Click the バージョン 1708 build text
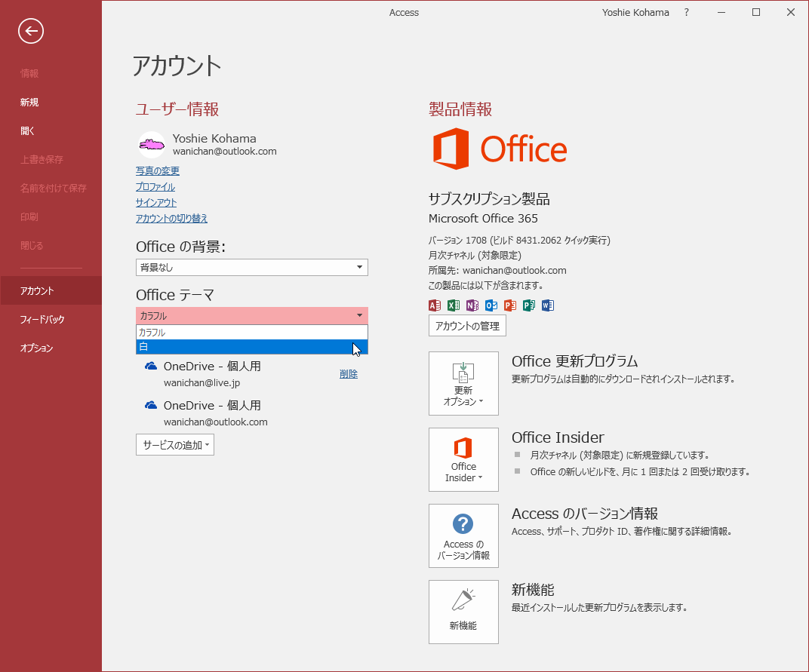 point(519,241)
